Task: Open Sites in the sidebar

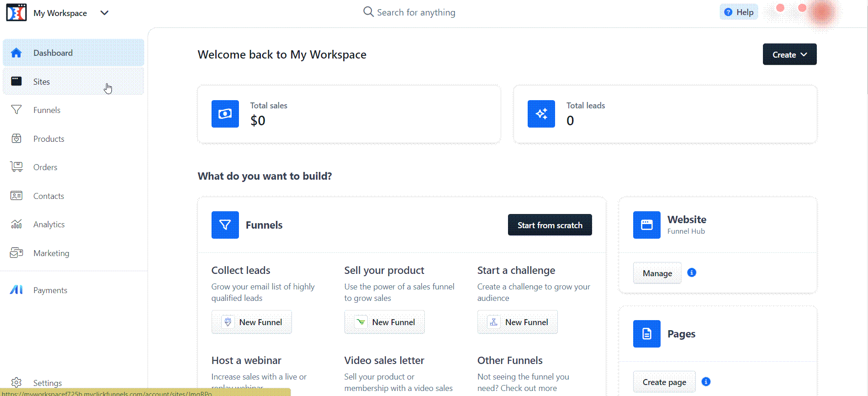Action: point(74,81)
